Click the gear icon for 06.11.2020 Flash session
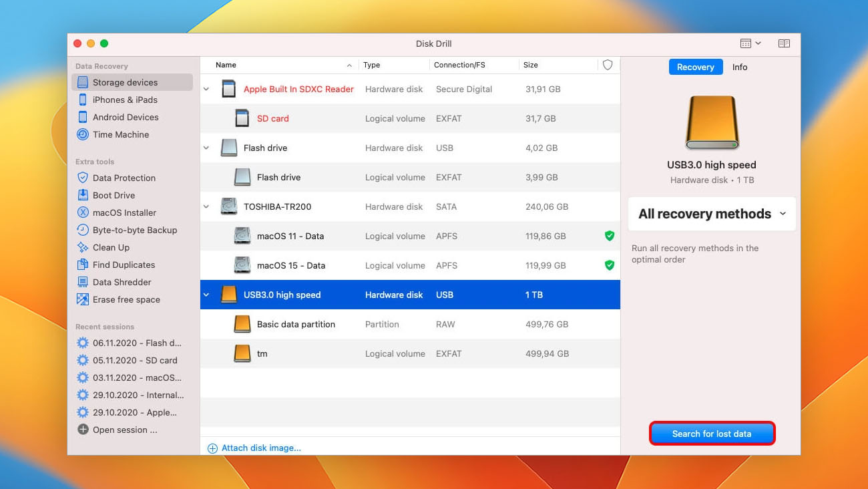 [83, 343]
